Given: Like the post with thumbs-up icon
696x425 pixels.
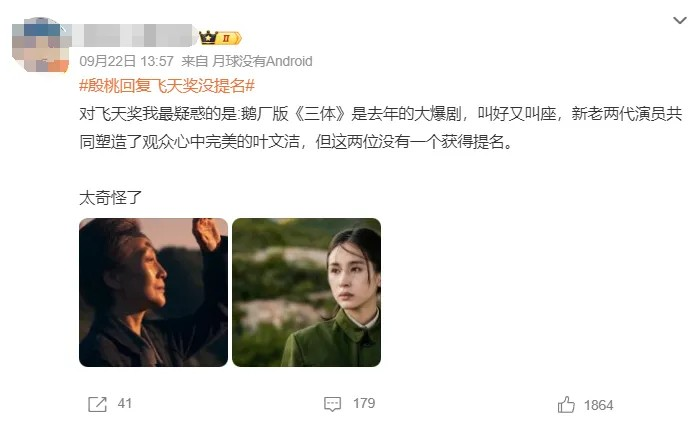Looking at the screenshot, I should coord(566,405).
